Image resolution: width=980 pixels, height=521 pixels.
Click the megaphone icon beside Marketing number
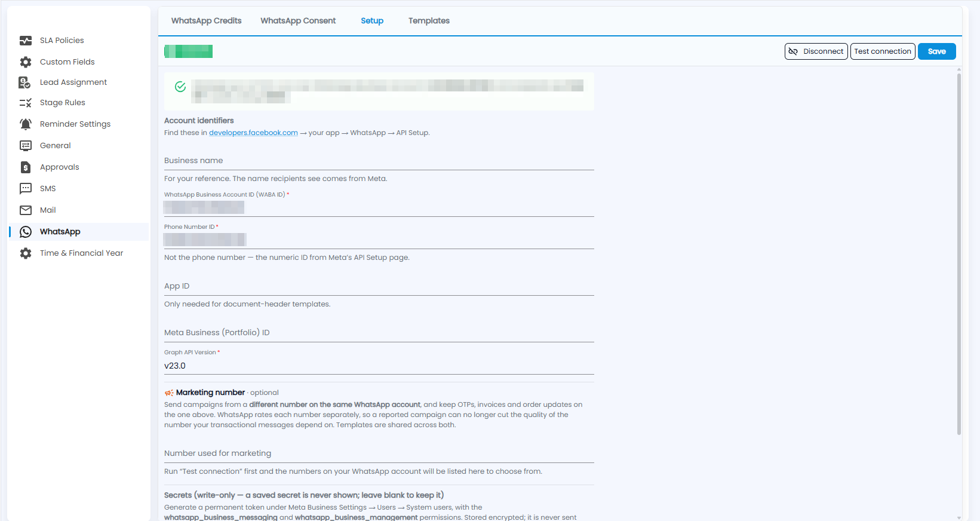pos(169,393)
